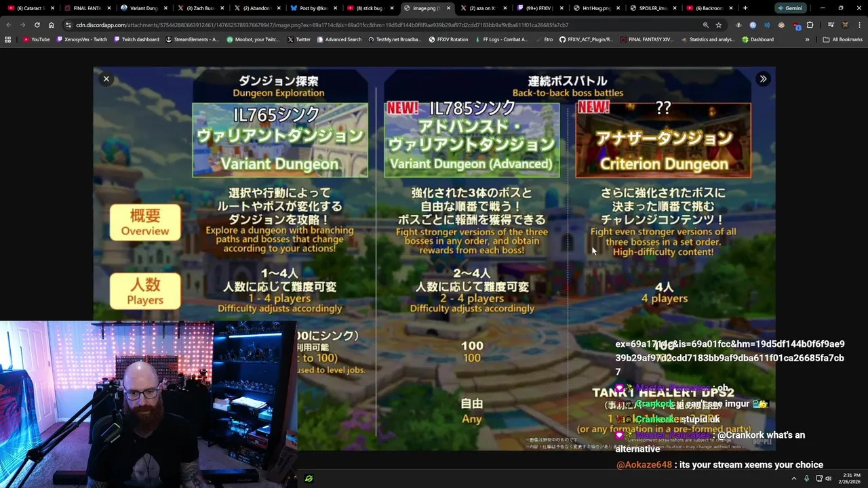Switch to Backroom YouTube tab
This screenshot has width=868, height=488.
pyautogui.click(x=709, y=8)
